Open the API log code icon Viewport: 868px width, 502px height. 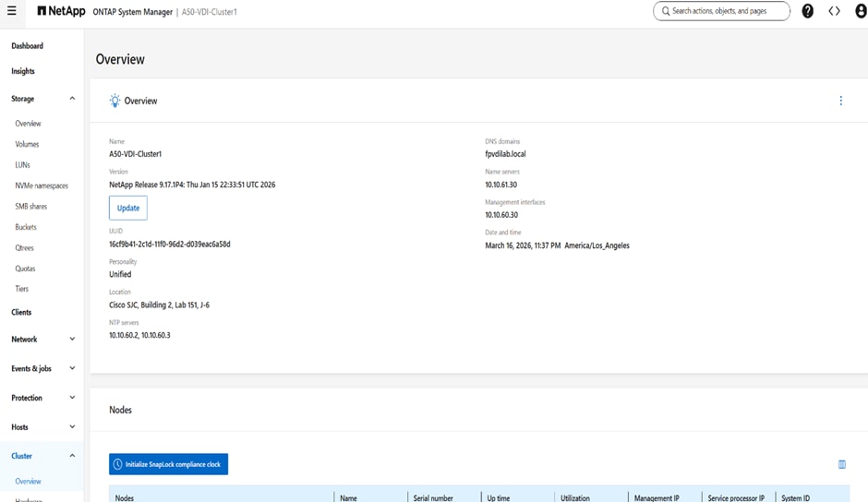pyautogui.click(x=834, y=11)
